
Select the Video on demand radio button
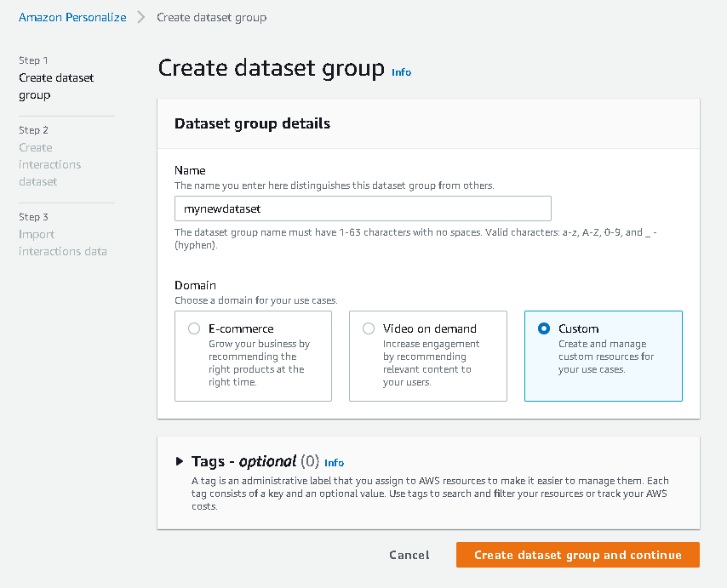coord(369,328)
